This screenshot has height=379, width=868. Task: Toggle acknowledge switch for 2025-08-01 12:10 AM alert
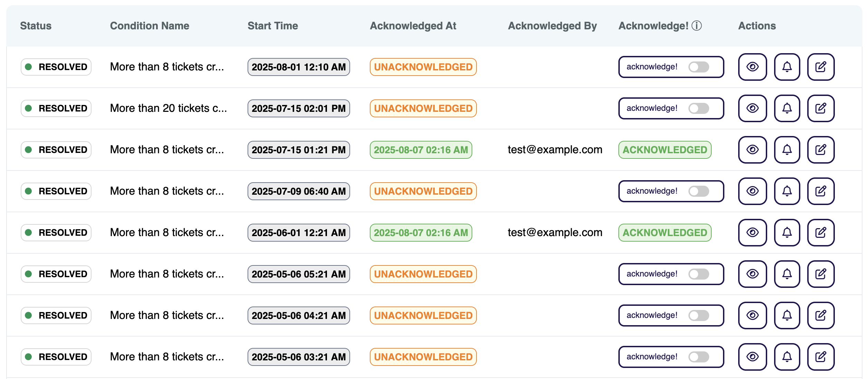pos(698,67)
